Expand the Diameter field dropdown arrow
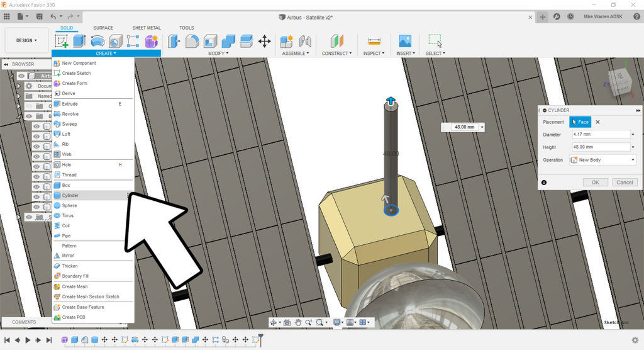This screenshot has width=644, height=350. pos(633,135)
